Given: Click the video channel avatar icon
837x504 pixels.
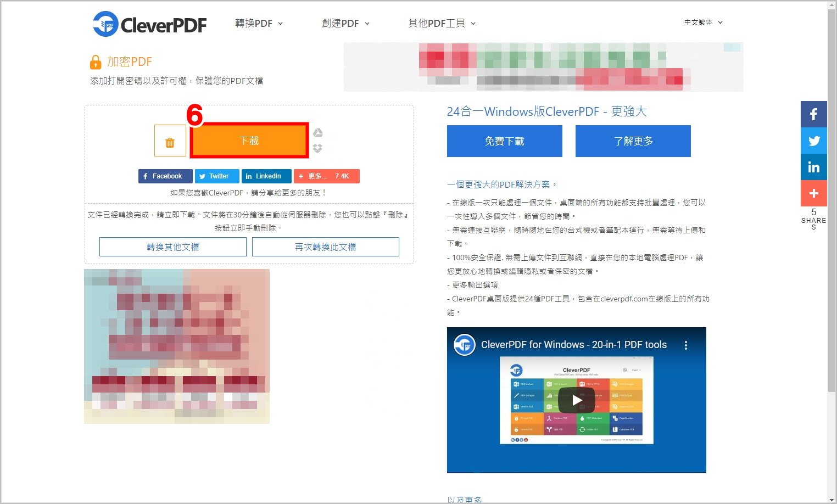Looking at the screenshot, I should coord(464,345).
